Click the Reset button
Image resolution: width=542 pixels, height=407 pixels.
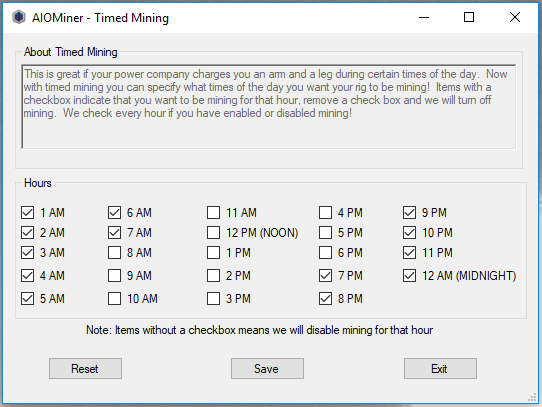tap(85, 369)
